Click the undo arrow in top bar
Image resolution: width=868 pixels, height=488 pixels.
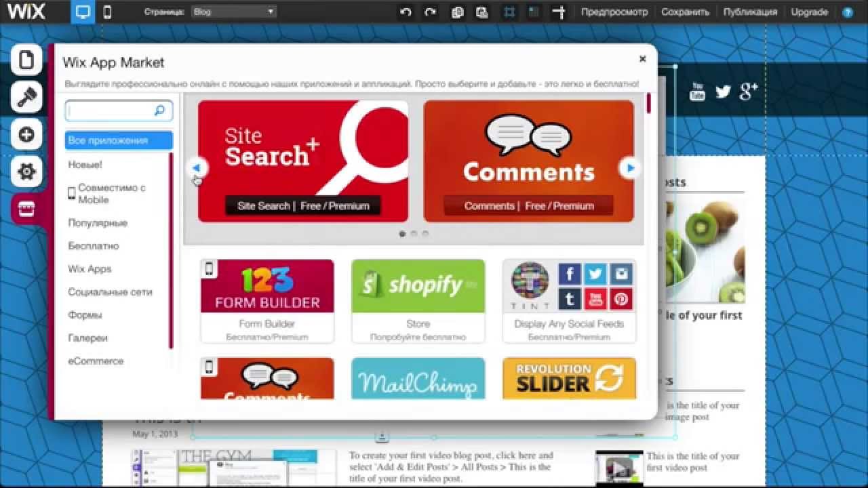tap(406, 12)
